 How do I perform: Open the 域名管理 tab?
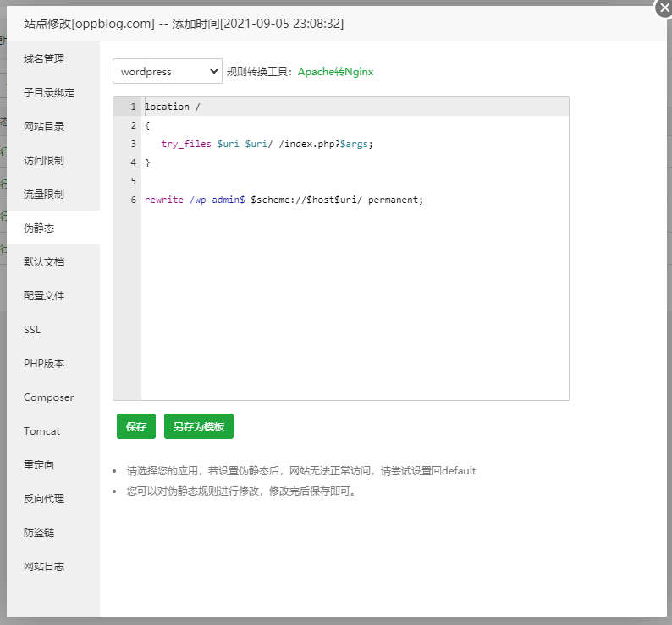(44, 59)
